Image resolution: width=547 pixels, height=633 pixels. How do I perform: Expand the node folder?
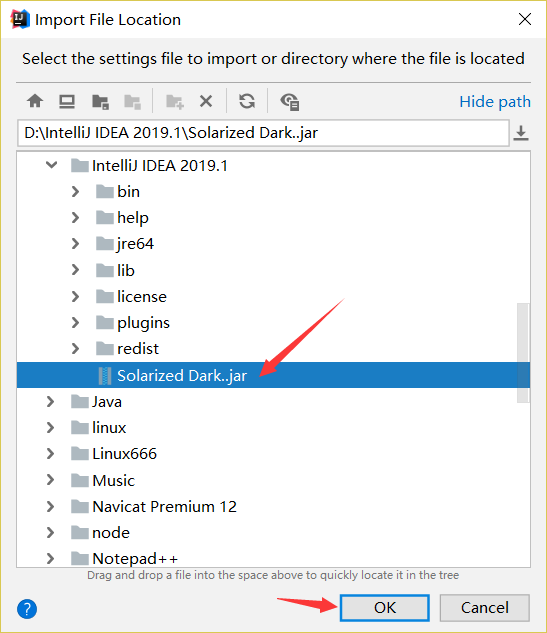click(x=50, y=532)
